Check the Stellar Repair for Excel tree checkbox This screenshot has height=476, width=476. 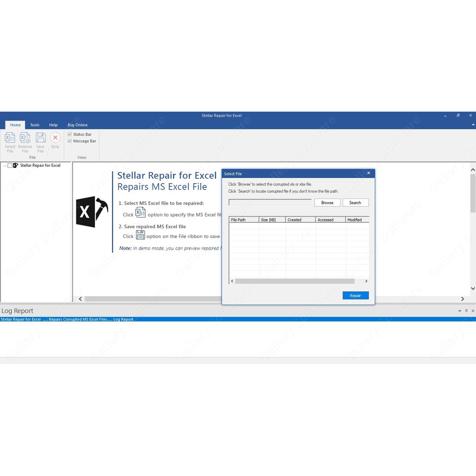click(x=10, y=165)
